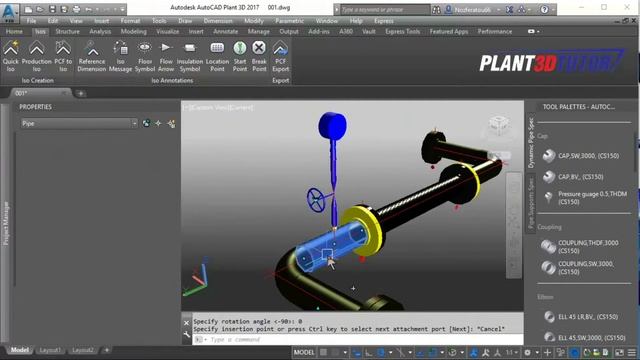Open the status bar customization menu
This screenshot has width=640, height=360.
tap(632, 352)
